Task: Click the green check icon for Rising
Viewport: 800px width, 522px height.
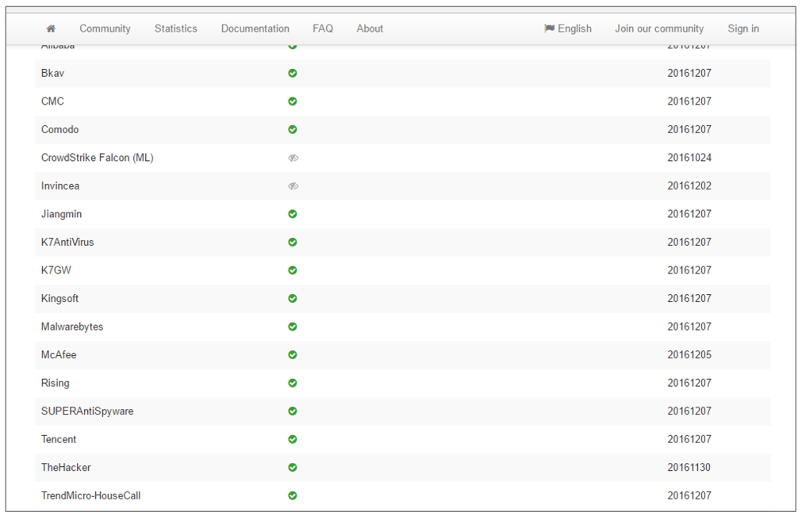Action: coord(292,383)
